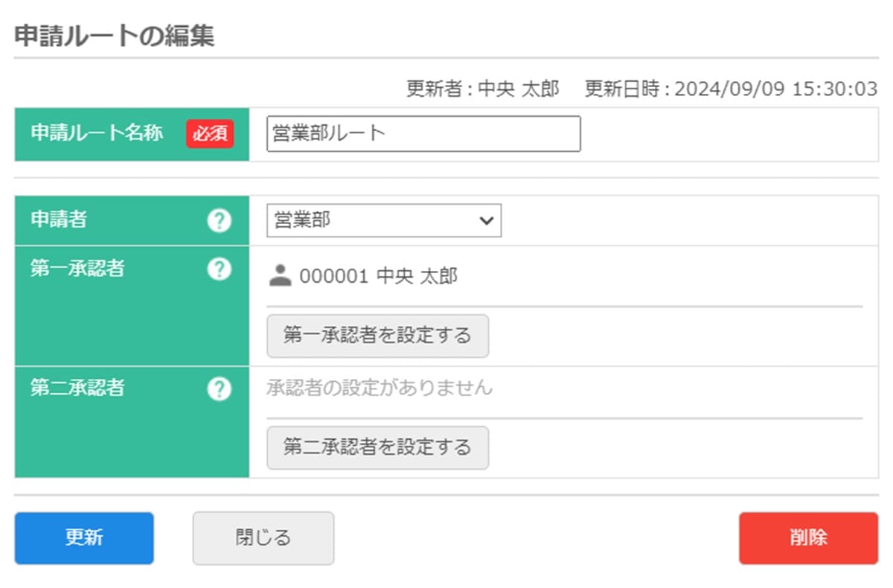
Task: Click the help icon beside 第二承認者
Action: coord(219,389)
